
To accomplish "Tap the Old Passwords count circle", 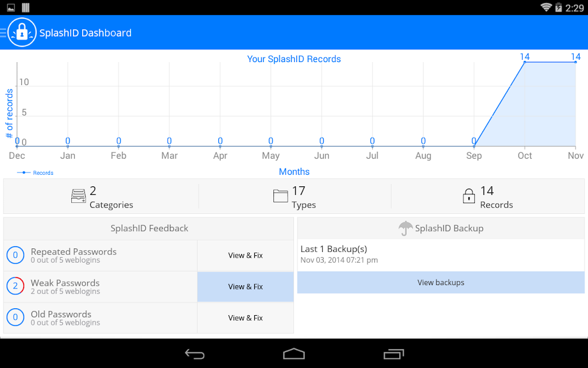I will 16,317.
